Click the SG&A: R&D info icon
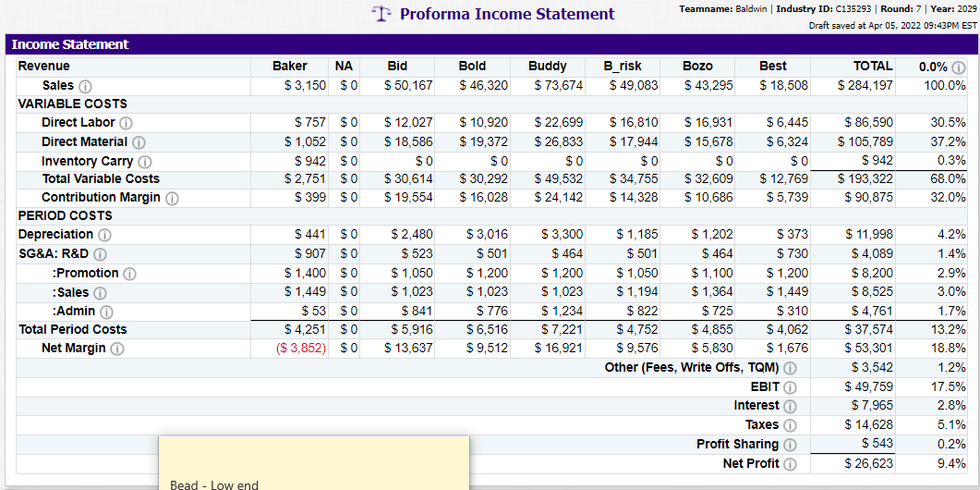 [x=100, y=254]
